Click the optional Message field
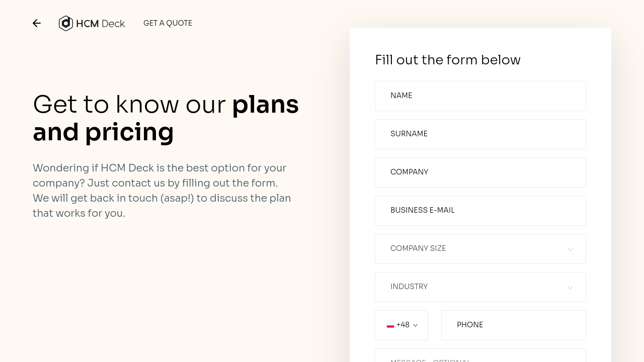Viewport: 644px width, 362px height. coord(480,357)
